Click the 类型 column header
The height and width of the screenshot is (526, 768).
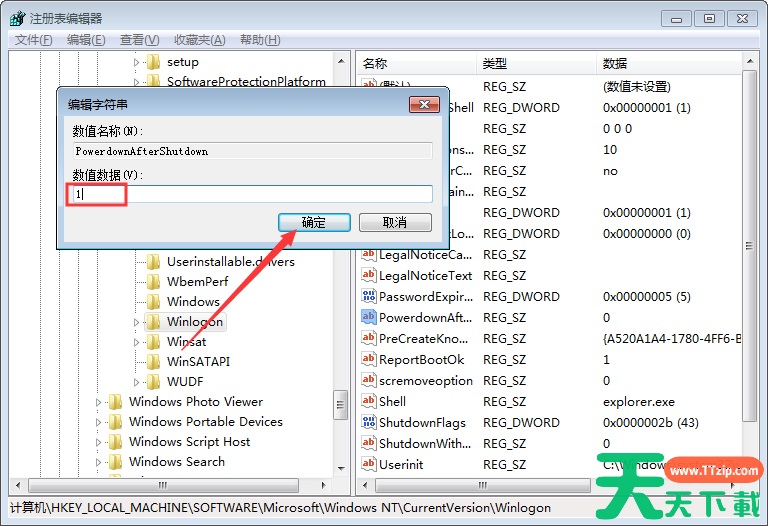(x=536, y=64)
